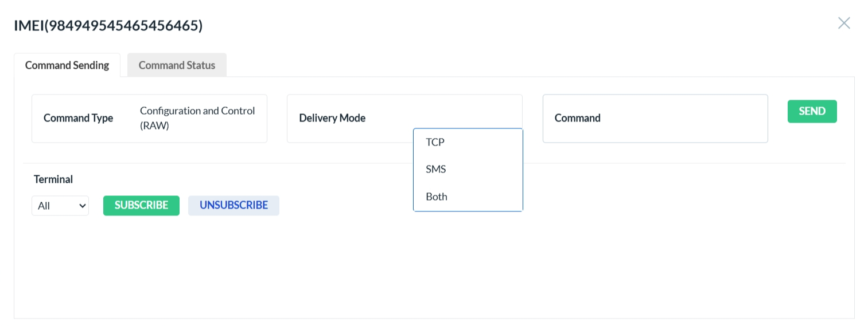868x326 pixels.
Task: Click the arrow on the All selector
Action: click(x=82, y=206)
